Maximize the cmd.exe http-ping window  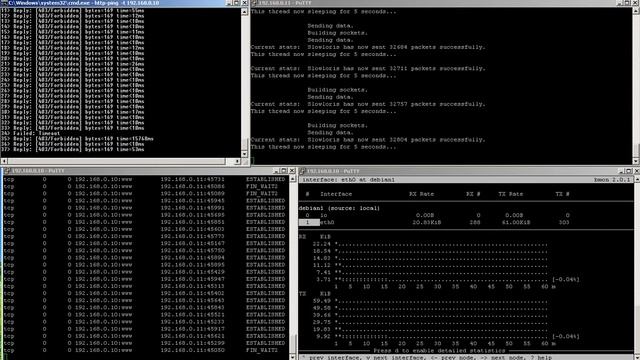pyautogui.click(x=237, y=3)
